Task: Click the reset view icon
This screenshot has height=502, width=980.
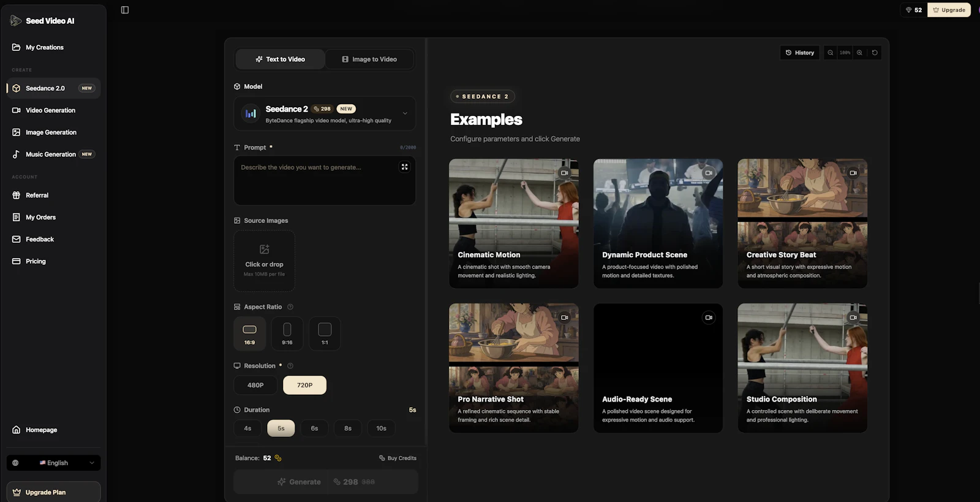Action: (x=875, y=53)
